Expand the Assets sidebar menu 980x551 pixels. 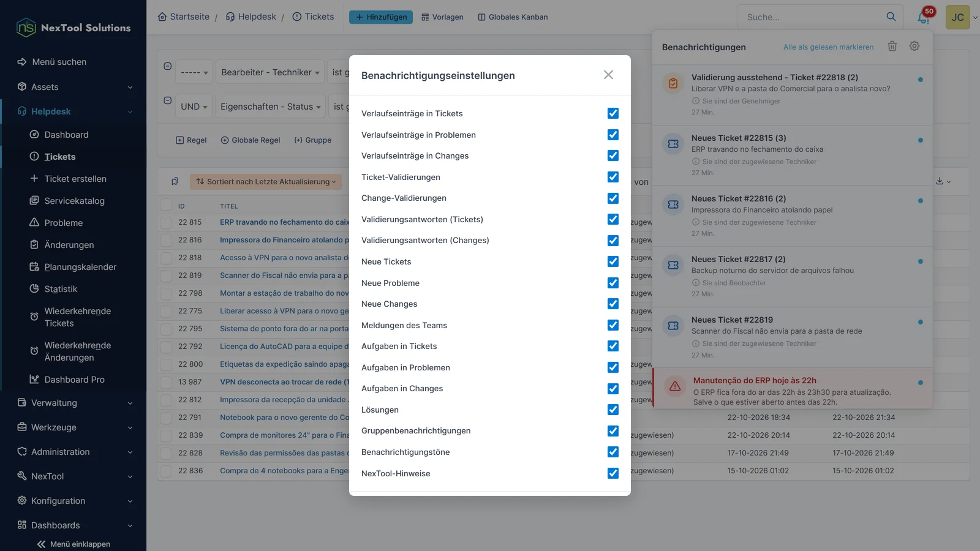[x=73, y=87]
